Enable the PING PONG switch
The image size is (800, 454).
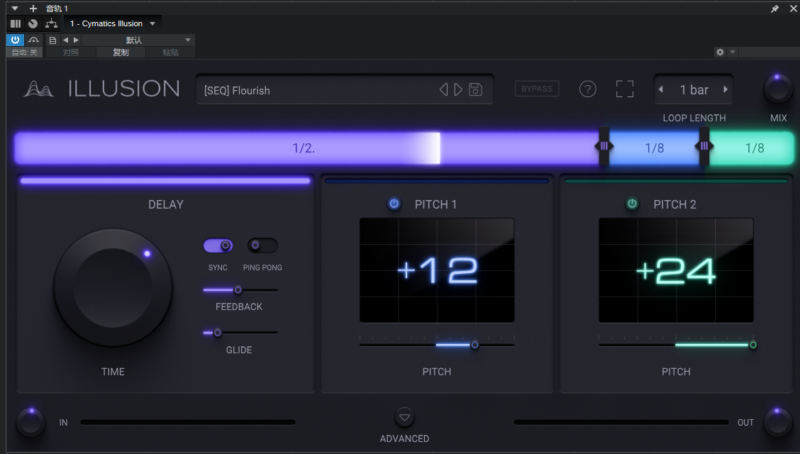point(262,246)
